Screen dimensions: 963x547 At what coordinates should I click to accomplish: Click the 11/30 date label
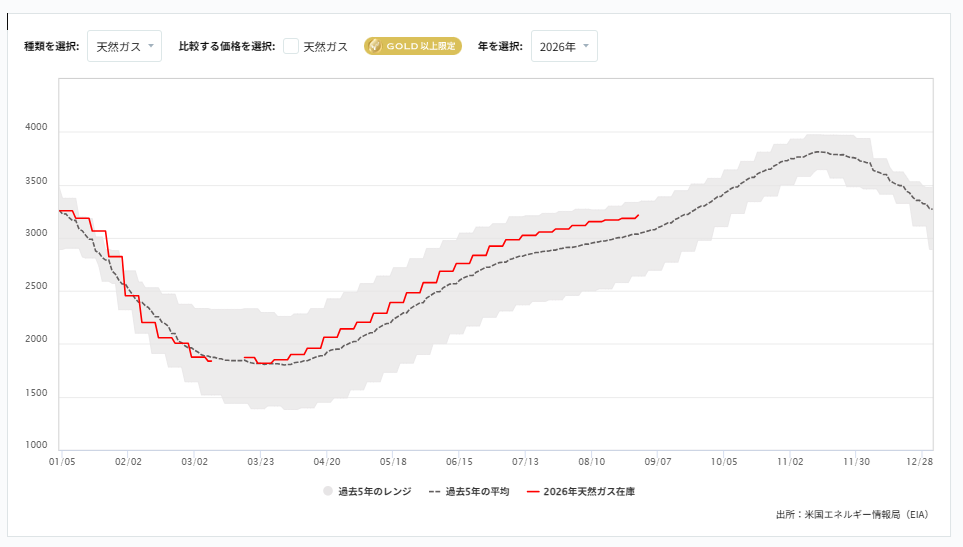[x=857, y=462]
